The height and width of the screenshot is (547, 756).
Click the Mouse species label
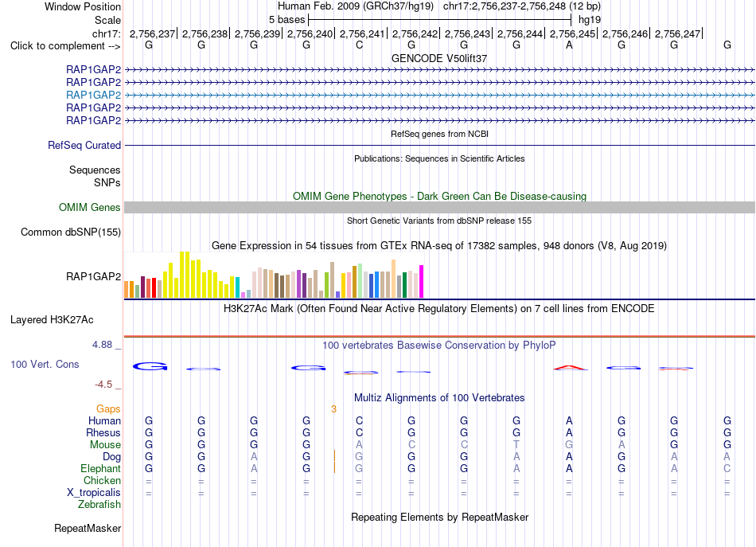pos(105,445)
